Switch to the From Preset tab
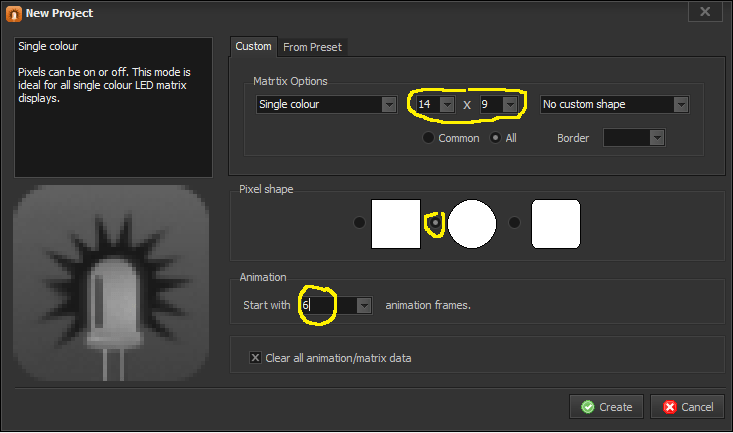 [311, 46]
